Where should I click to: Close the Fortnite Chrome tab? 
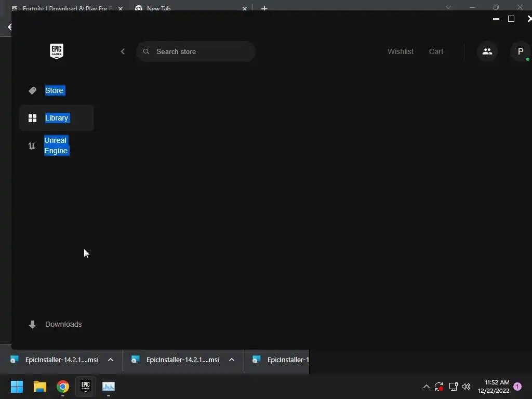tap(121, 8)
